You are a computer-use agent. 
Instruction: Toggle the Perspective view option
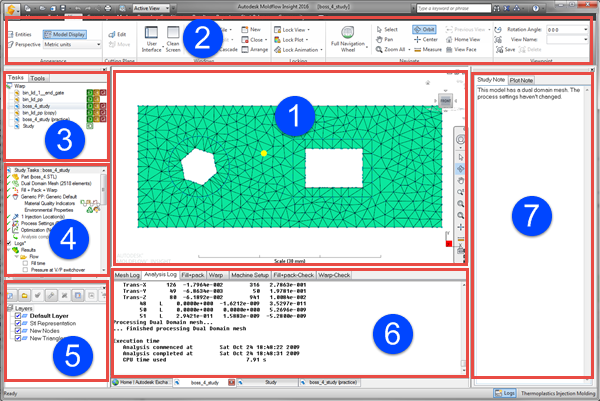24,44
